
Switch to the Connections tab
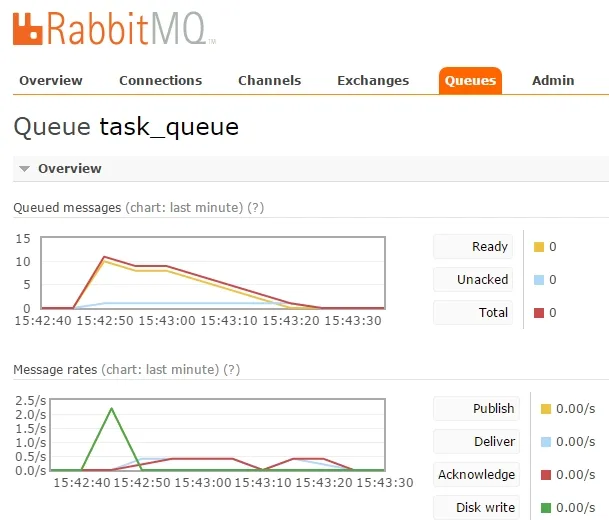point(160,80)
